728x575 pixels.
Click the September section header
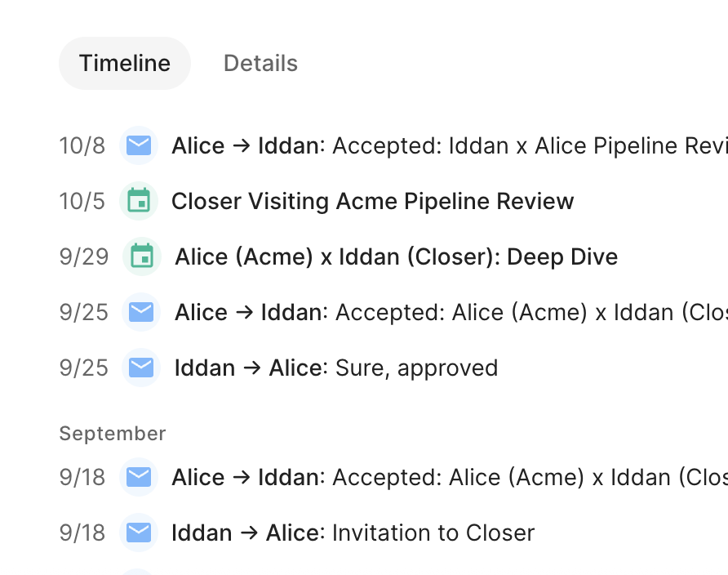pyautogui.click(x=113, y=433)
